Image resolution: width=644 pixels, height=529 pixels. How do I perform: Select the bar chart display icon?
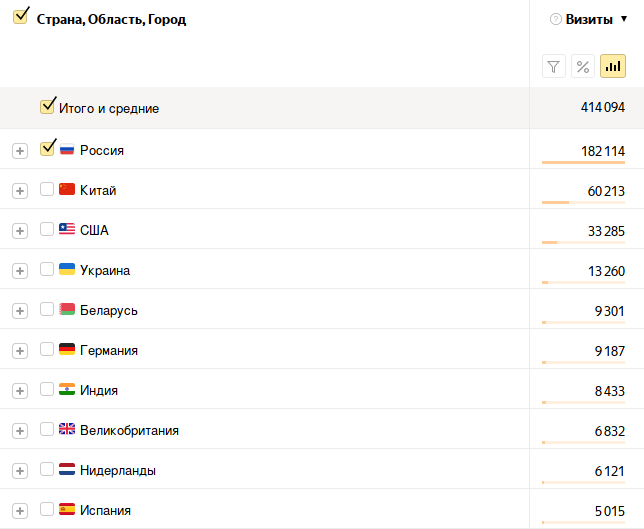click(612, 67)
